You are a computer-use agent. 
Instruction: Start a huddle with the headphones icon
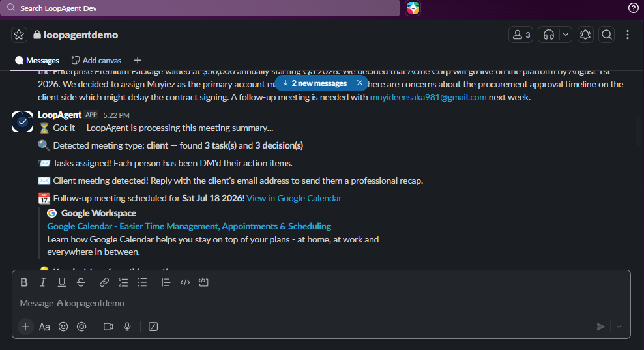[x=549, y=35]
